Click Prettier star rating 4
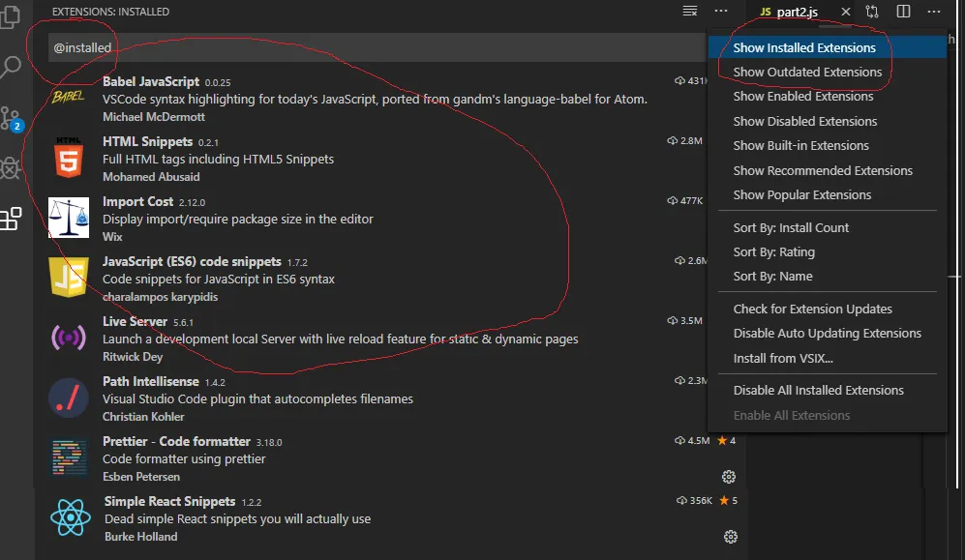Viewport: 965px width, 560px height. (x=727, y=440)
